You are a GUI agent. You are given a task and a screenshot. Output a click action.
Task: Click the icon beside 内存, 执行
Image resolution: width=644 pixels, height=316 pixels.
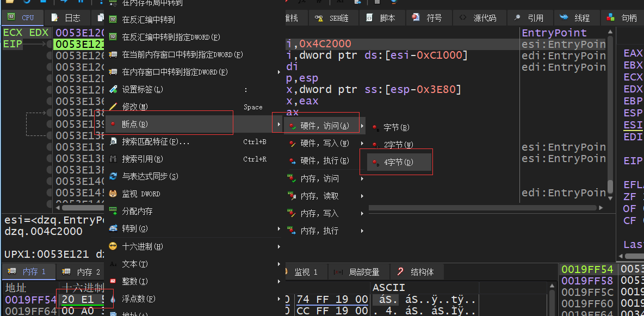pos(292,231)
